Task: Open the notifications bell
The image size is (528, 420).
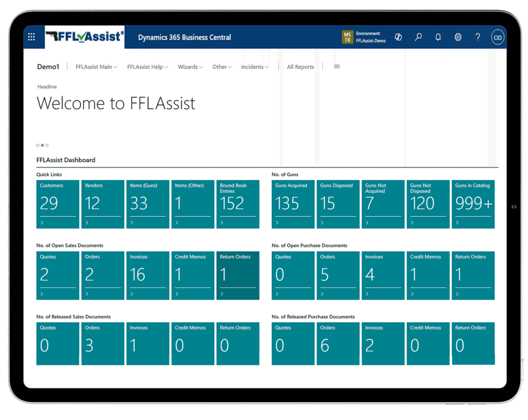Action: pyautogui.click(x=438, y=37)
